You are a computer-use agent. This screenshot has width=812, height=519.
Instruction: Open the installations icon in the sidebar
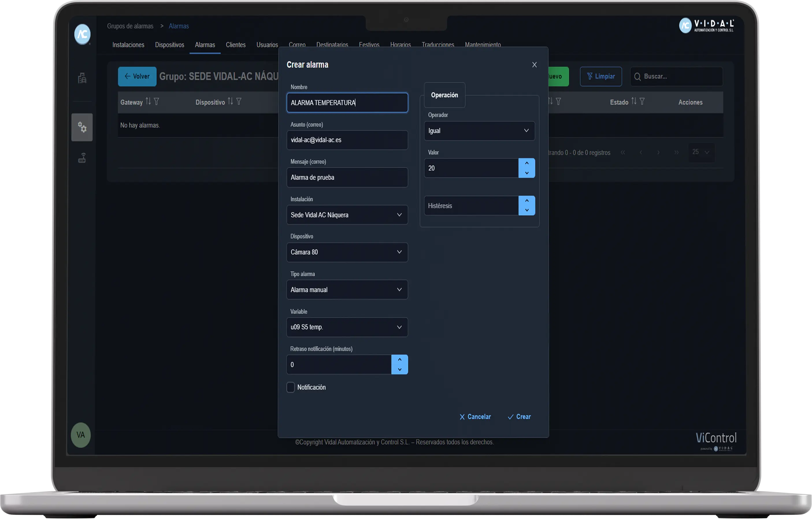tap(82, 78)
